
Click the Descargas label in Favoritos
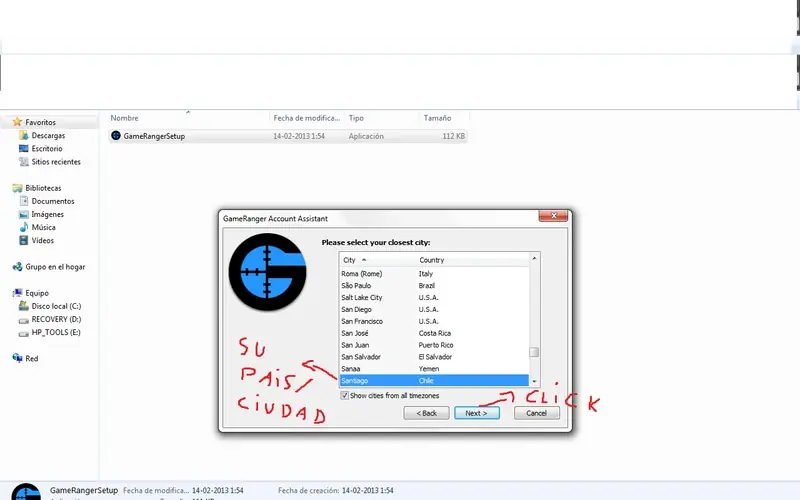coord(48,135)
